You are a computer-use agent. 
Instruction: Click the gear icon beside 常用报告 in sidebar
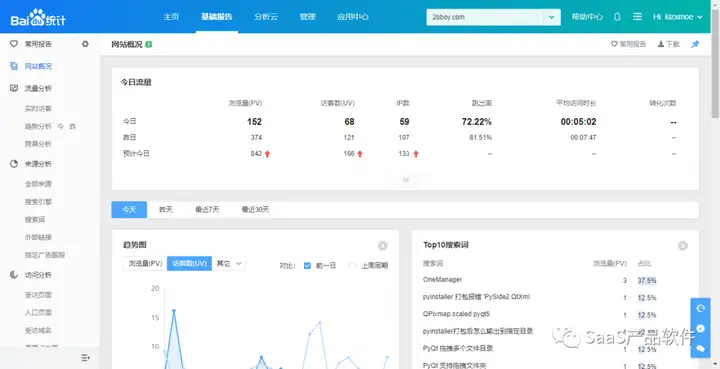(85, 44)
